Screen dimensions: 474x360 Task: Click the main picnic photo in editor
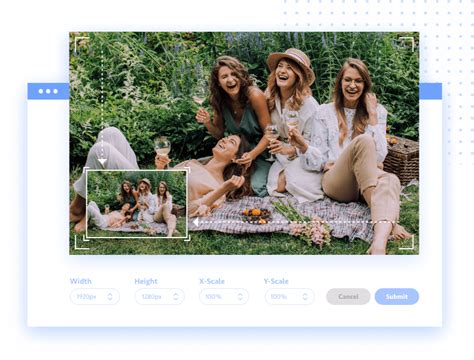[244, 143]
